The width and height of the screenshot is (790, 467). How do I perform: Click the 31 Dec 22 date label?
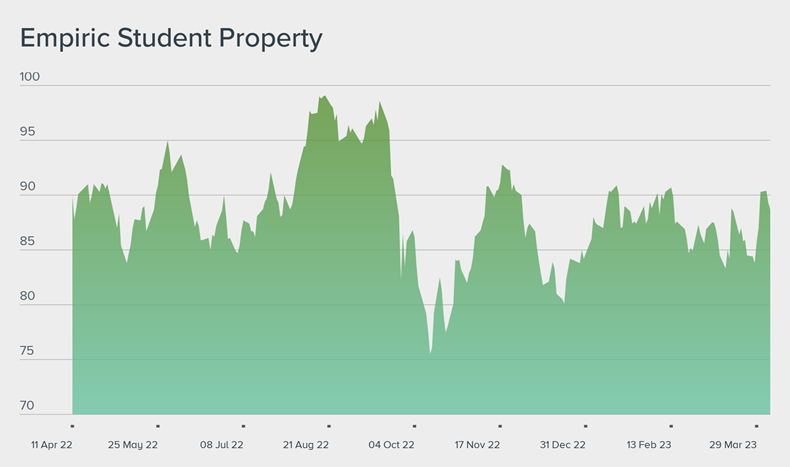click(x=563, y=444)
